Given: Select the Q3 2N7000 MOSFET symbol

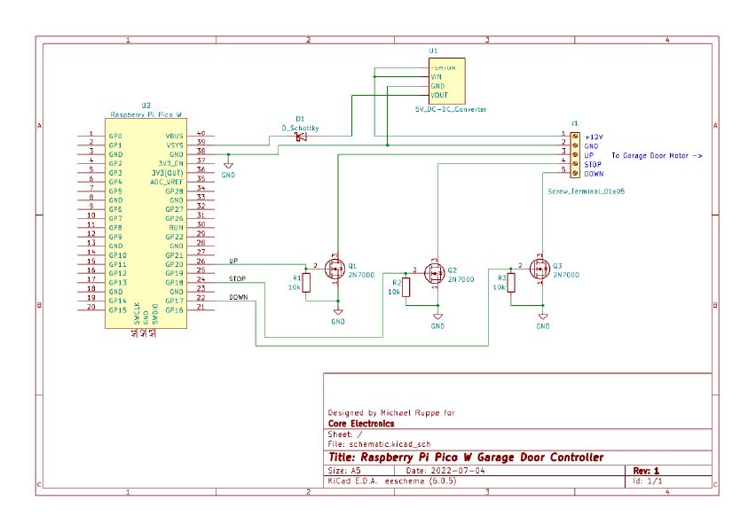Looking at the screenshot, I should coord(539,269).
